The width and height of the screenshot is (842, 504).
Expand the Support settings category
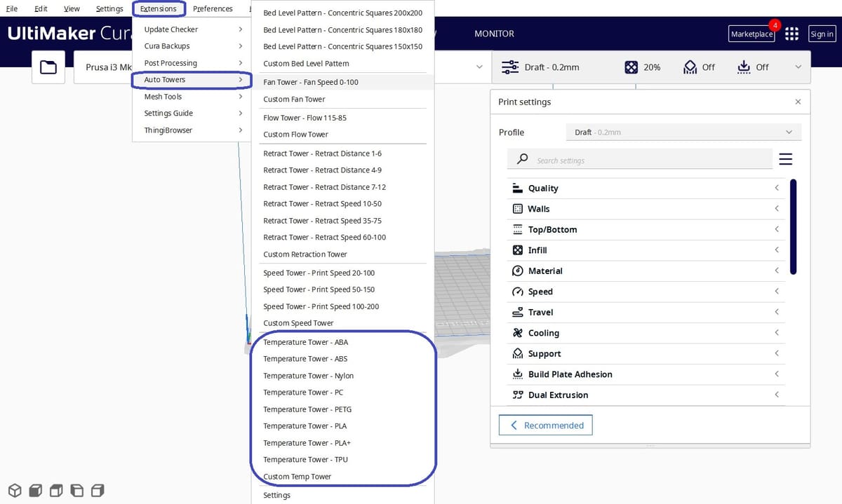646,353
